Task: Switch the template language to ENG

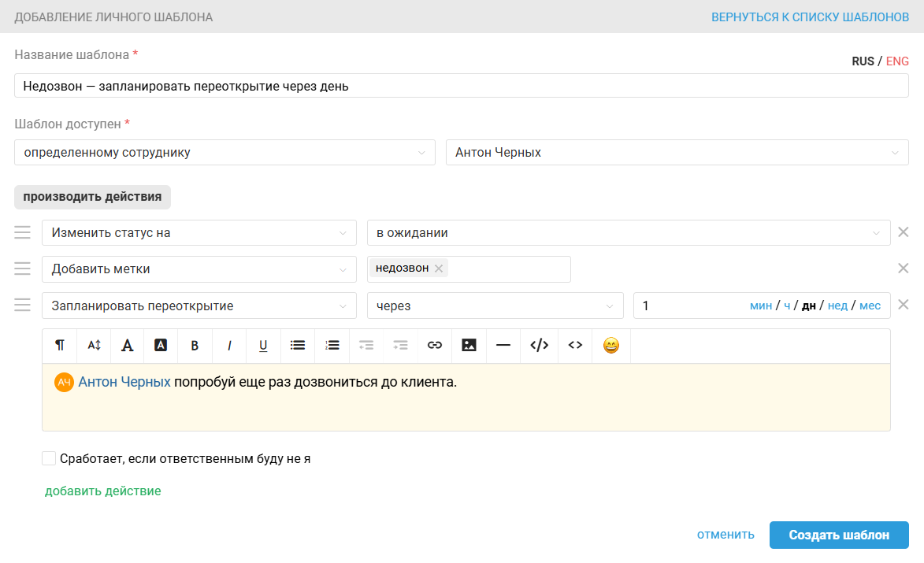Action: [x=897, y=61]
